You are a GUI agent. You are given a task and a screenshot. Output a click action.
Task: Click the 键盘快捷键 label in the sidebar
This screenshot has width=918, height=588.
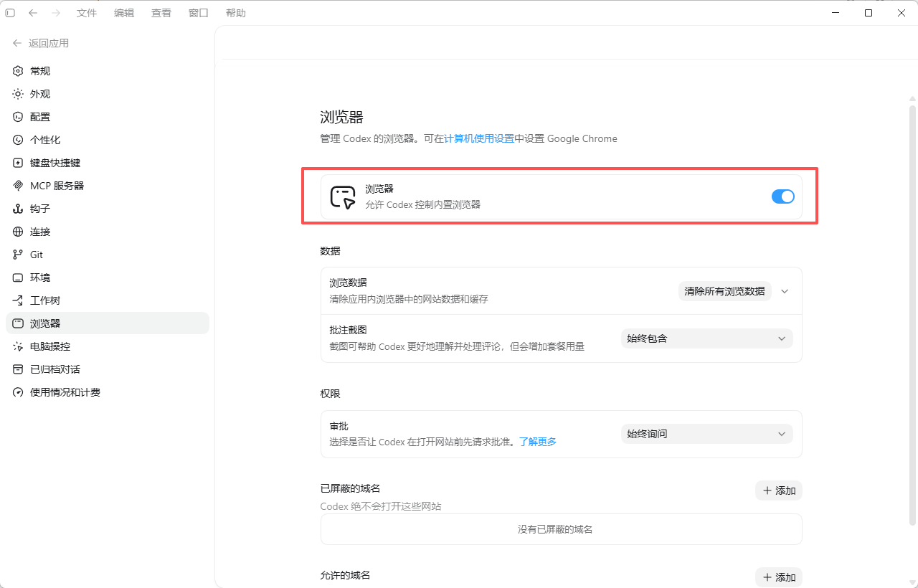pyautogui.click(x=55, y=163)
